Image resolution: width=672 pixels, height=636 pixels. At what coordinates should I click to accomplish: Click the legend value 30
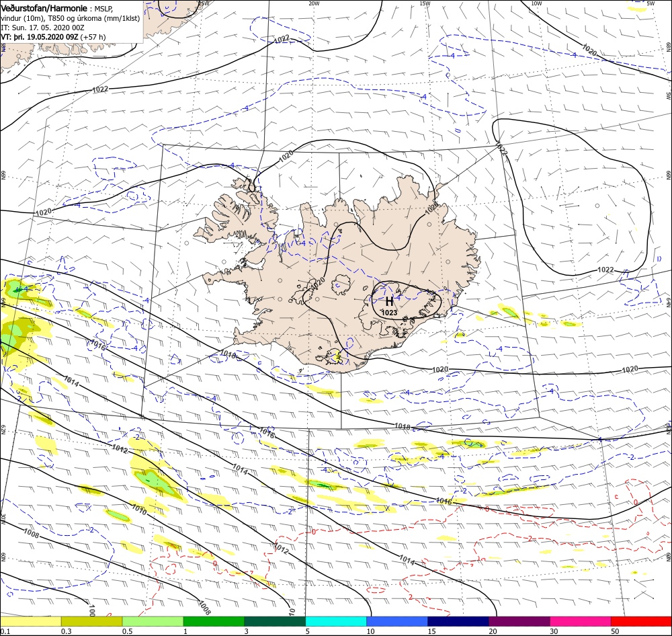[x=554, y=632]
